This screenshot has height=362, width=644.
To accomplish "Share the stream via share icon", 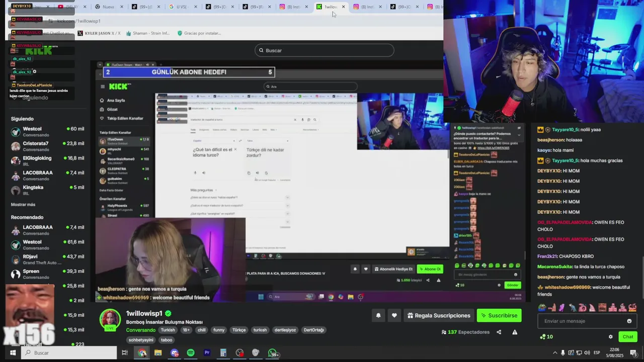I will click(x=499, y=332).
